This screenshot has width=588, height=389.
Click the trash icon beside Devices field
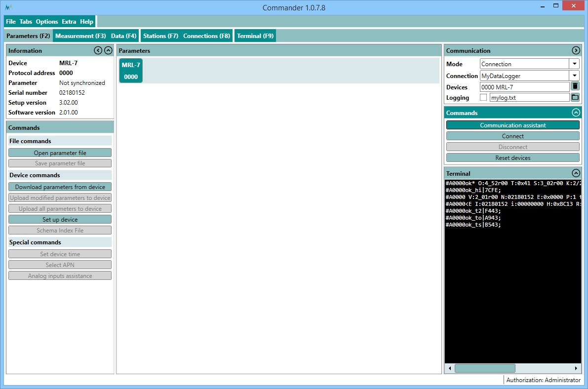coord(575,86)
